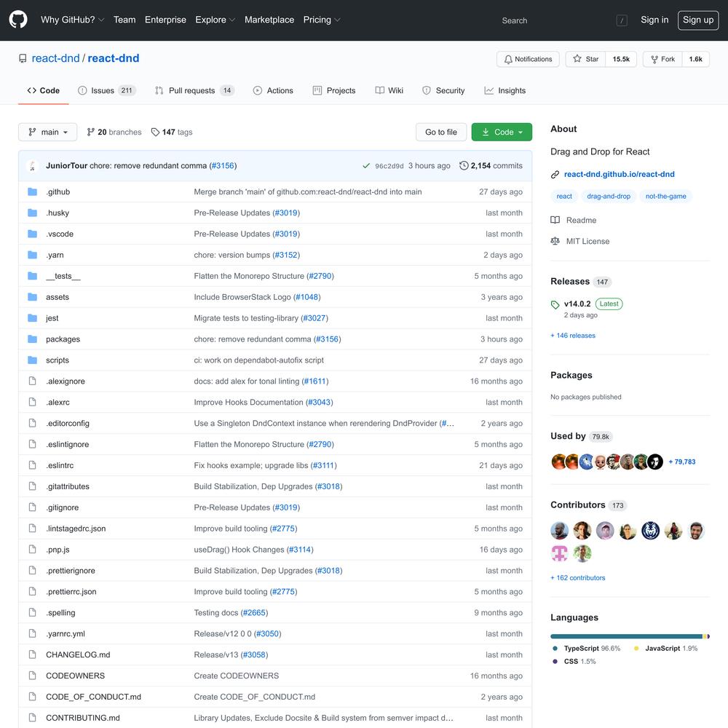
Task: Click the green commit status checkmark
Action: tap(366, 166)
